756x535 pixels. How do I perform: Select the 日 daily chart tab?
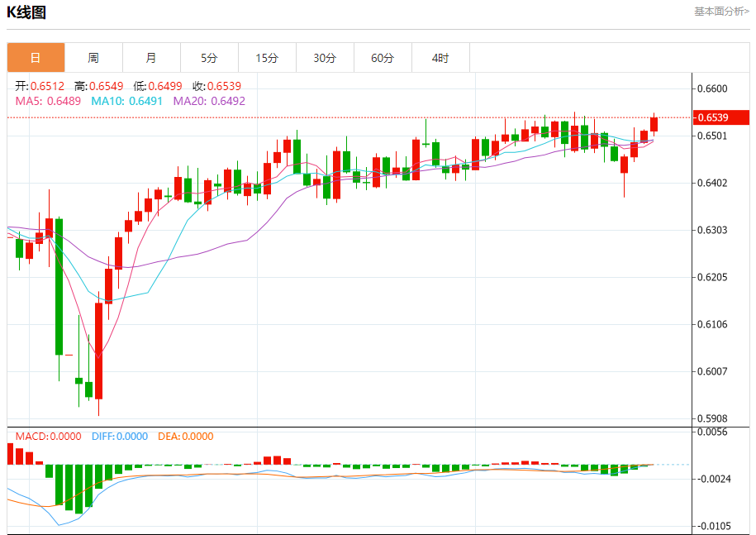pos(36,58)
